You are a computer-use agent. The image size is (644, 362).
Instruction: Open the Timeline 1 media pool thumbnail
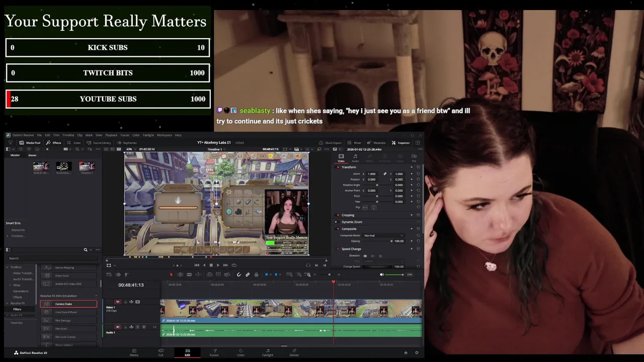point(87,166)
